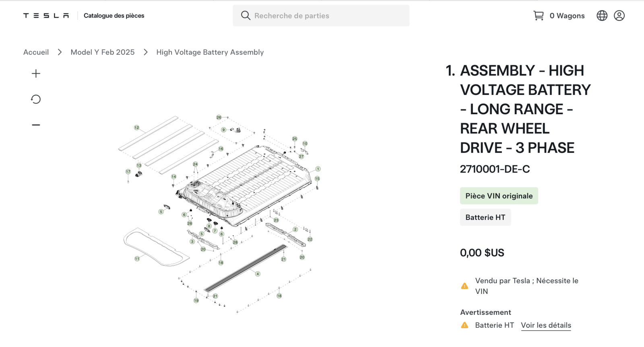Open the Accueil breadcrumb link

pyautogui.click(x=36, y=52)
